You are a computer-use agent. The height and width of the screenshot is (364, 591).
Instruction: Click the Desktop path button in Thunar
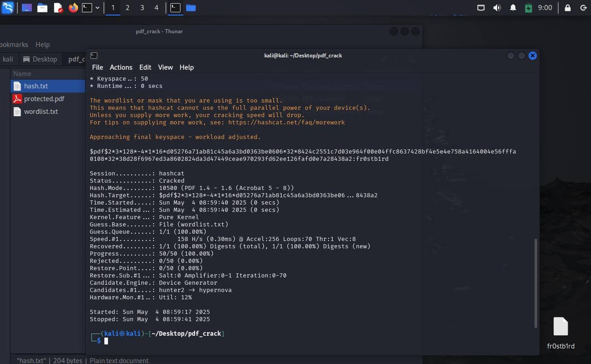[40, 59]
